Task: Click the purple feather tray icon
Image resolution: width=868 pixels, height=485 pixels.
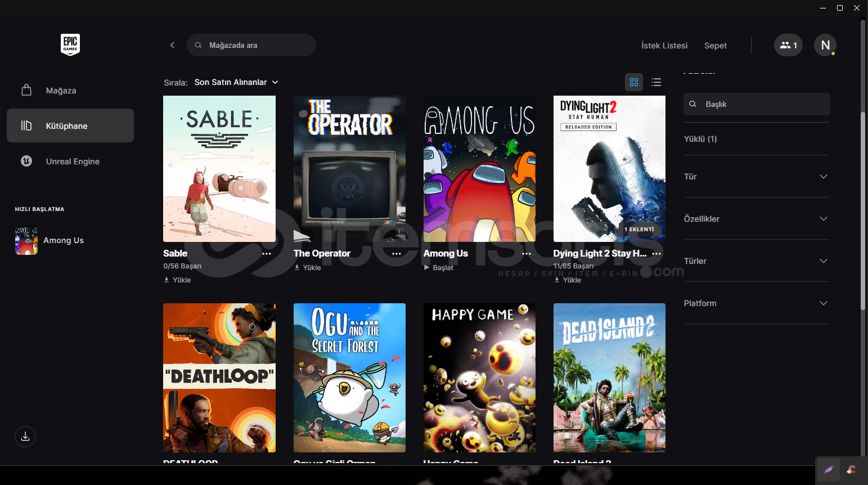Action: point(828,469)
